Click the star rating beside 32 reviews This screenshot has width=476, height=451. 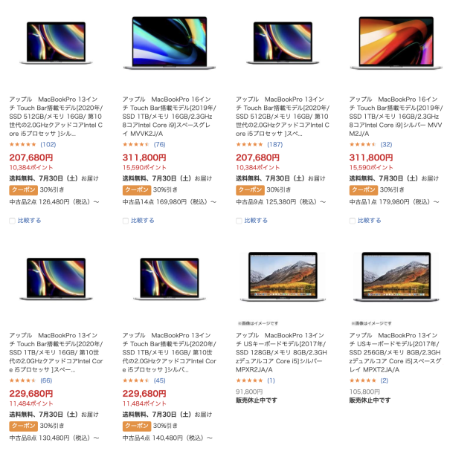363,144
